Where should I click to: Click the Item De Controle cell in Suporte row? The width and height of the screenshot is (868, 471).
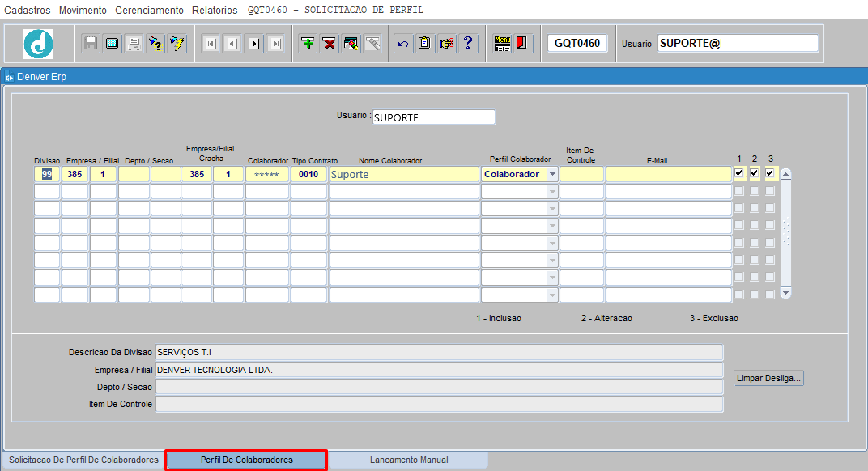click(x=581, y=174)
